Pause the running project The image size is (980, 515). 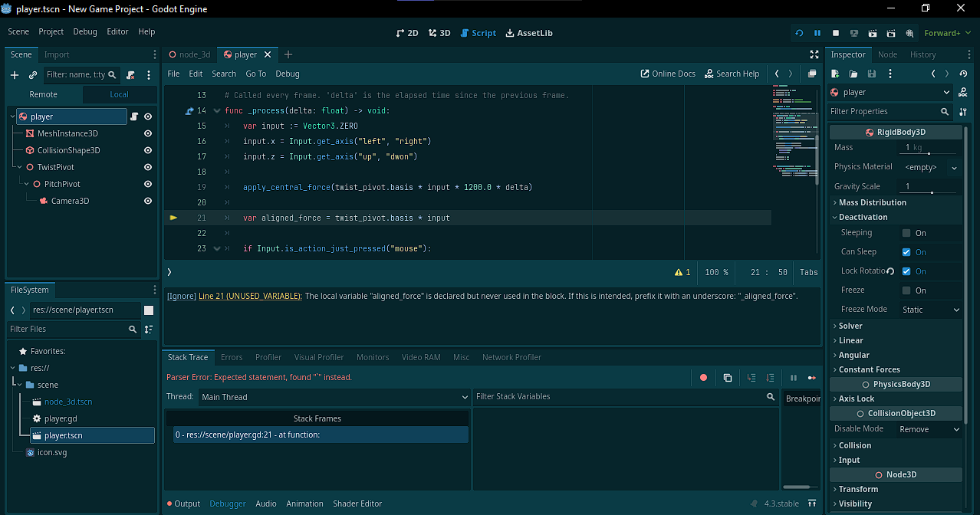[x=817, y=33]
